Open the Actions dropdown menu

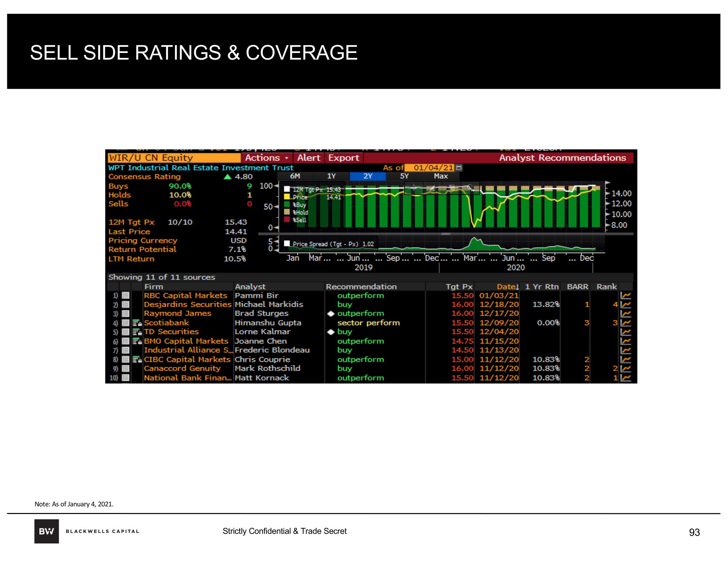pos(267,158)
